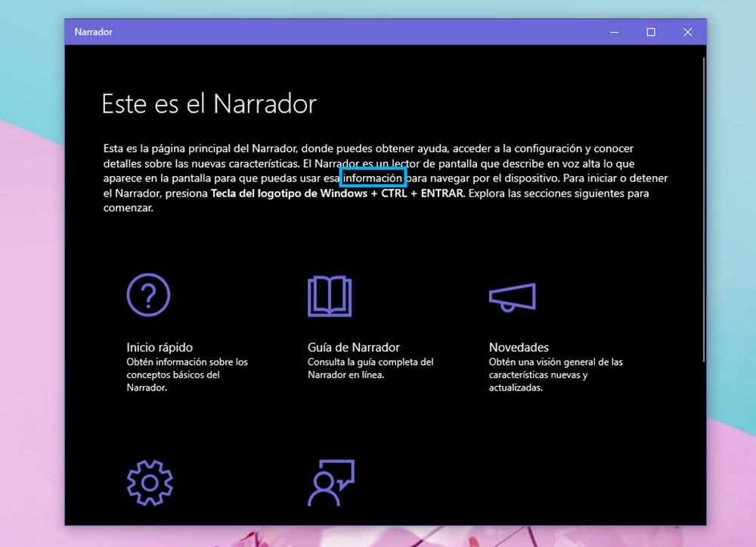The image size is (756, 547).
Task: Select the "Inicio rápido" title
Action: (160, 348)
